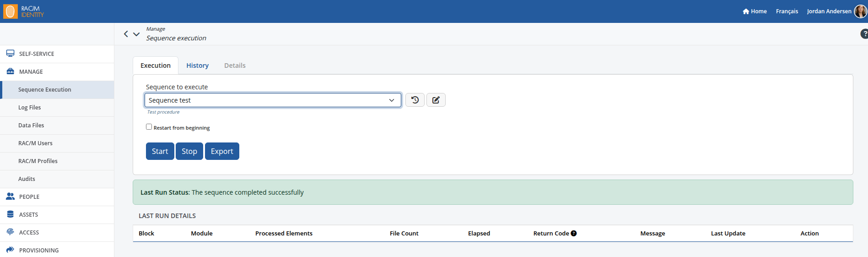Start the selected sequence
This screenshot has height=257, width=868.
160,151
